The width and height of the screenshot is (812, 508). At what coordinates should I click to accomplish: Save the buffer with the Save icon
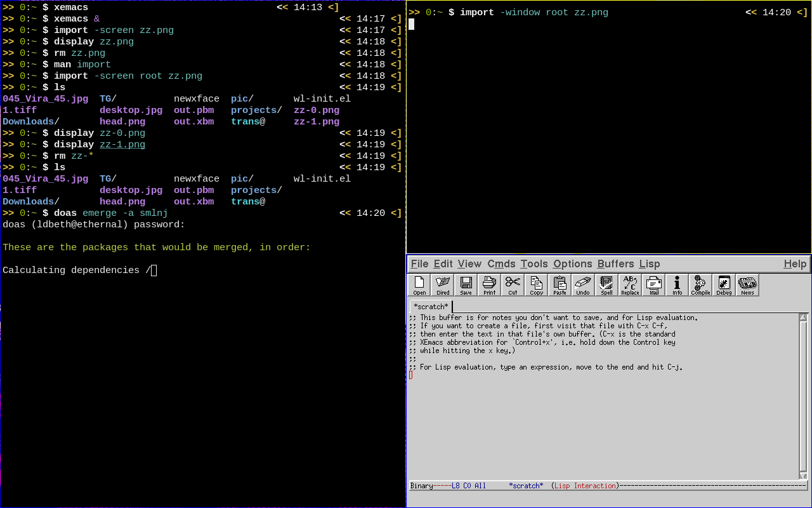tap(466, 285)
